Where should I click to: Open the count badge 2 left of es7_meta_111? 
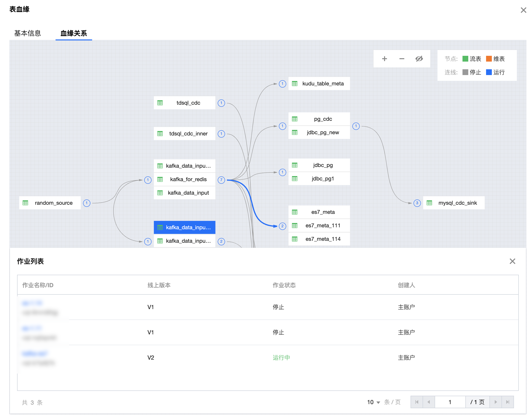click(x=282, y=226)
